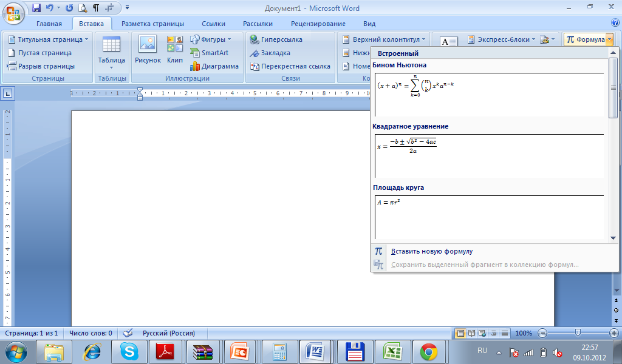Open the Windows Start button
The image size is (622, 364).
(16, 352)
